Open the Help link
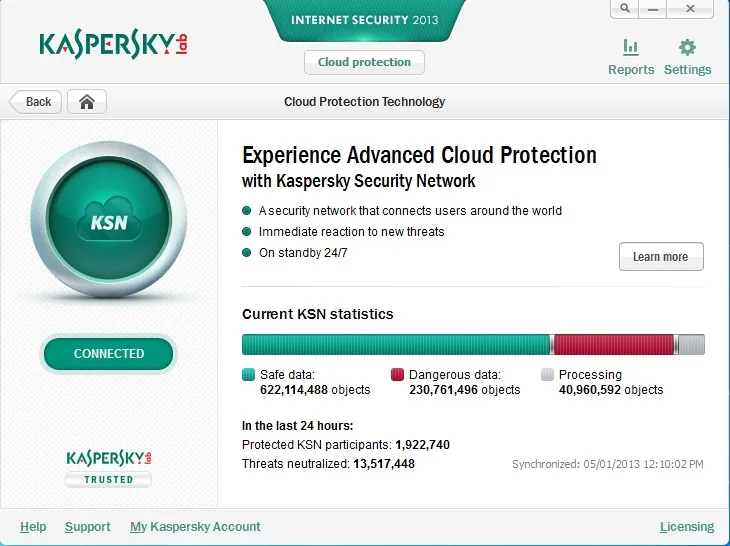The width and height of the screenshot is (730, 546). tap(33, 527)
